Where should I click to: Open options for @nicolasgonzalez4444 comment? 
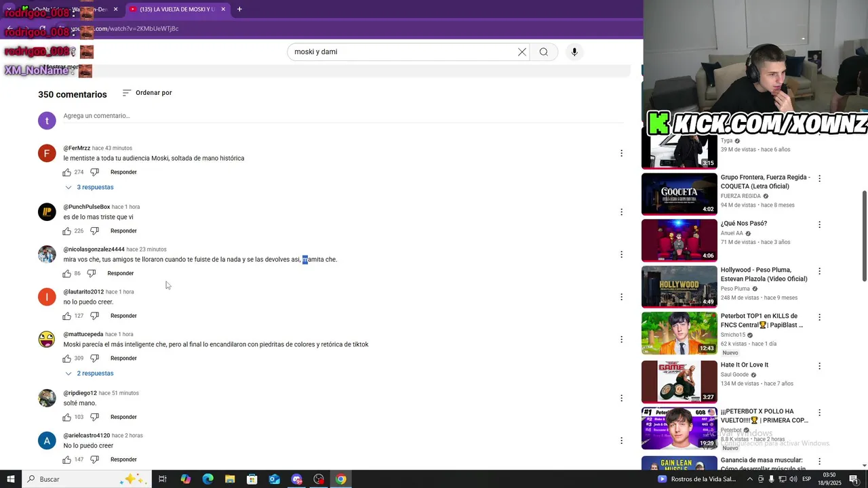pyautogui.click(x=621, y=254)
